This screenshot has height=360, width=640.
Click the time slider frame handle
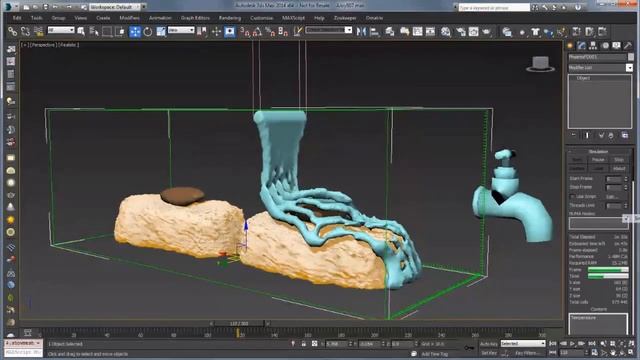[239, 323]
